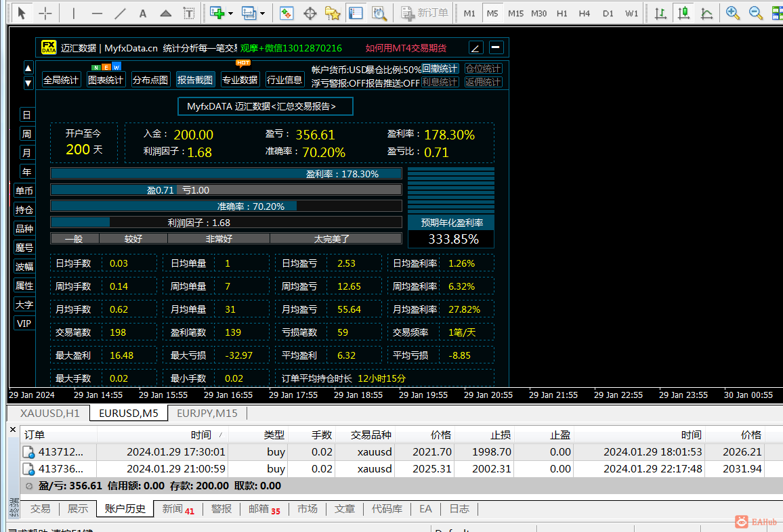
Task: Click the 利息统计 button
Action: click(440, 82)
